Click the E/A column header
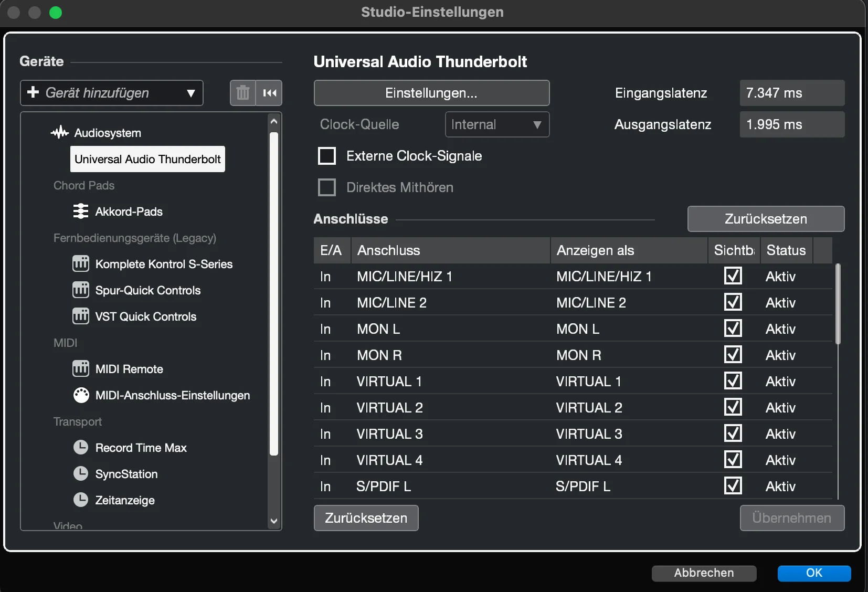The image size is (868, 592). [331, 250]
